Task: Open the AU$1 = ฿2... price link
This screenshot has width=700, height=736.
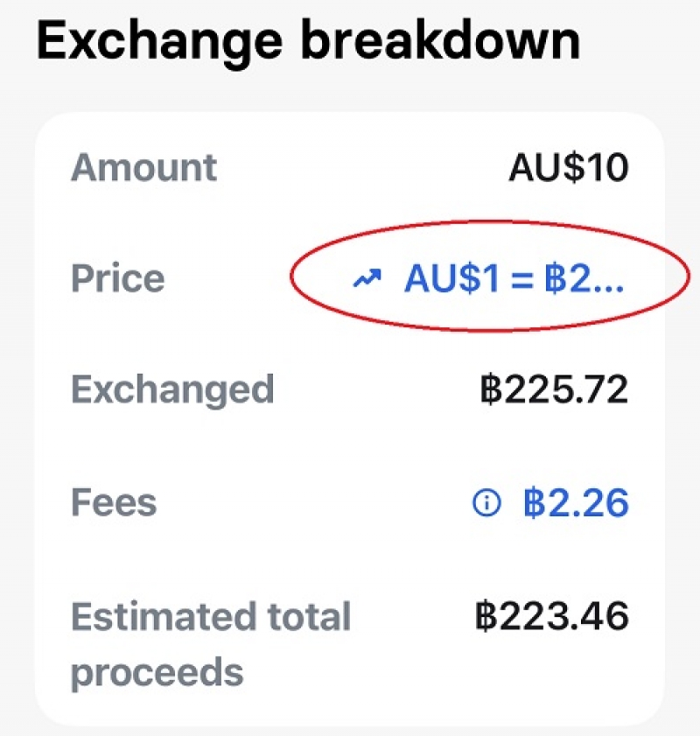Action: (514, 279)
